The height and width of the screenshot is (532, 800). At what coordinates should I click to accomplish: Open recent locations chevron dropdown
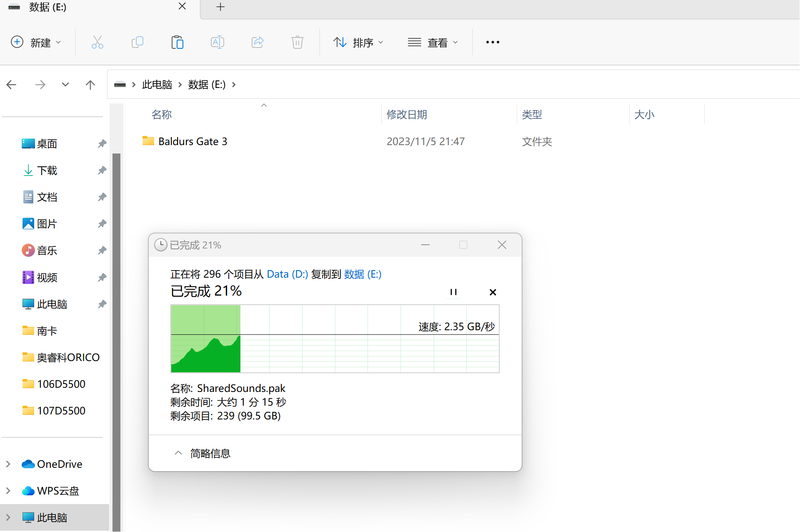pos(65,85)
